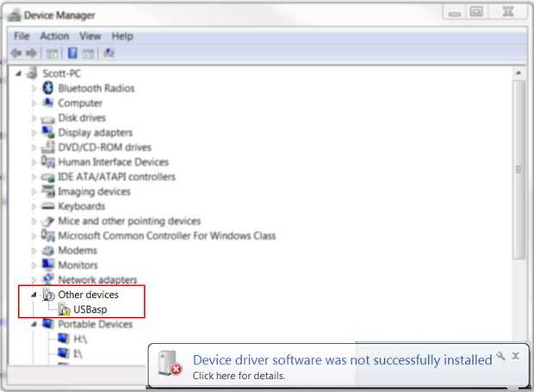534x392 pixels.
Task: Open the File menu
Action: [22, 36]
